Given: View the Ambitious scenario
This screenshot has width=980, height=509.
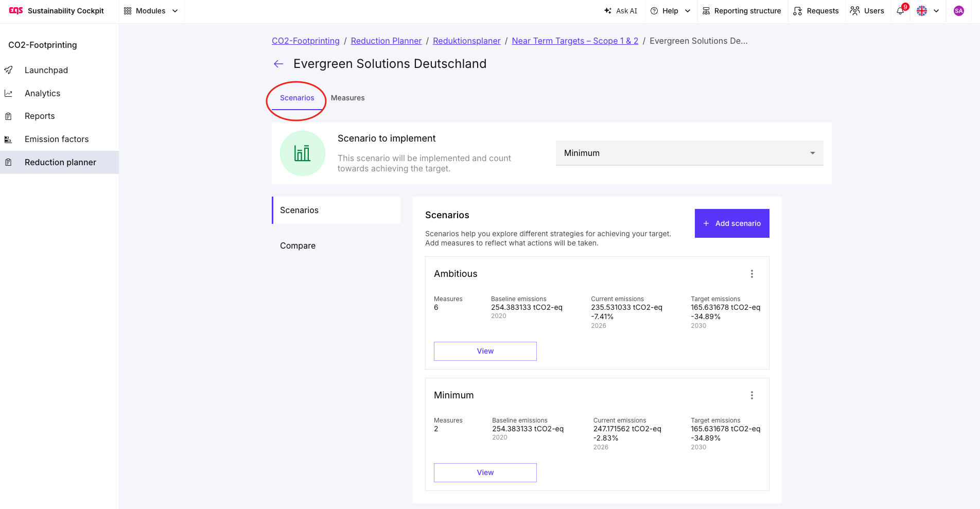Looking at the screenshot, I should pos(485,351).
